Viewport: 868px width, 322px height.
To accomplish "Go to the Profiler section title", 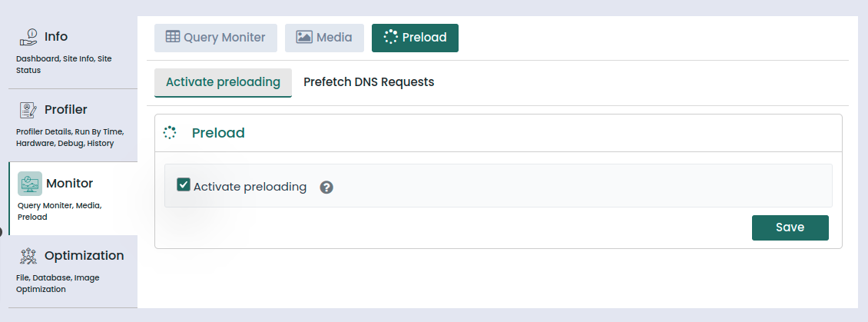I will tap(66, 110).
